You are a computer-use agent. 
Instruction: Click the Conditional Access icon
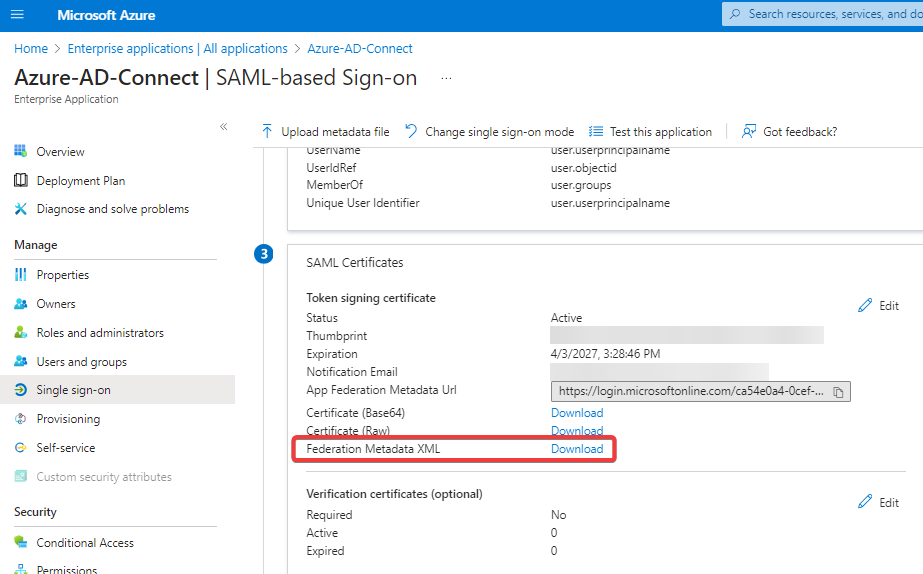click(21, 542)
